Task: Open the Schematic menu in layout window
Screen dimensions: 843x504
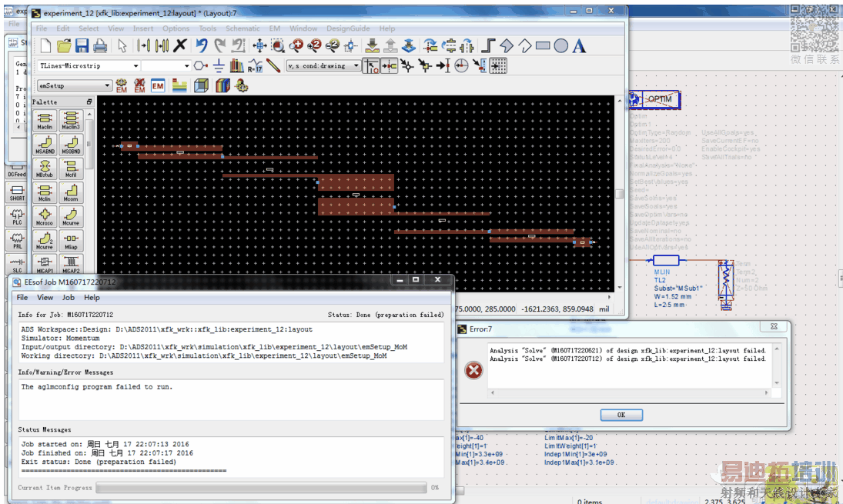Action: [243, 28]
